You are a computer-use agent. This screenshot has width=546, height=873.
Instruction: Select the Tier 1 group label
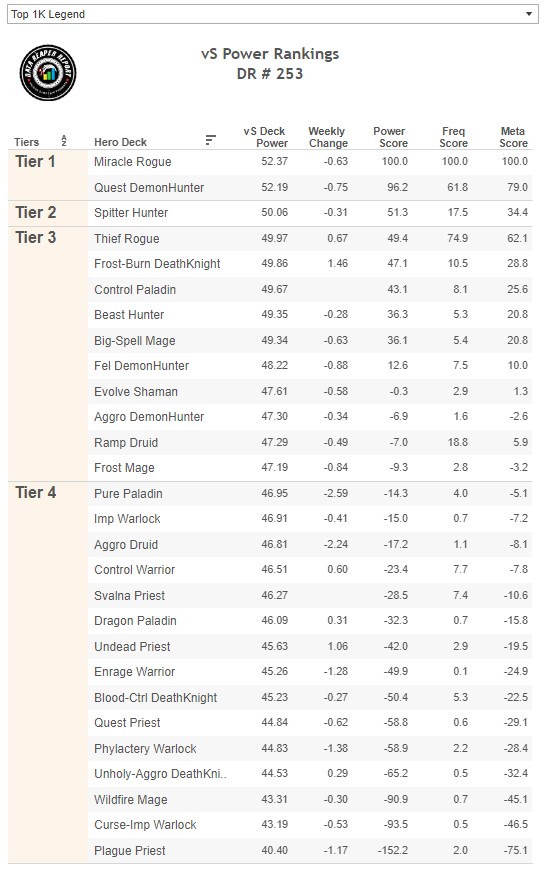coord(35,161)
